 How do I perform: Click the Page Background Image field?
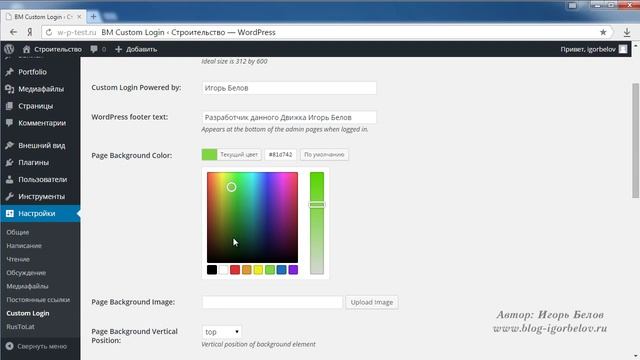point(272,302)
